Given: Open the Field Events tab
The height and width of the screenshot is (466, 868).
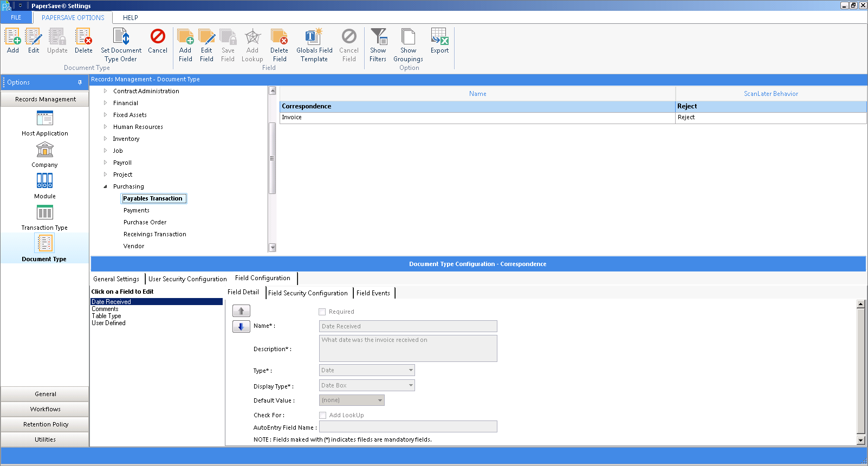Looking at the screenshot, I should tap(373, 293).
